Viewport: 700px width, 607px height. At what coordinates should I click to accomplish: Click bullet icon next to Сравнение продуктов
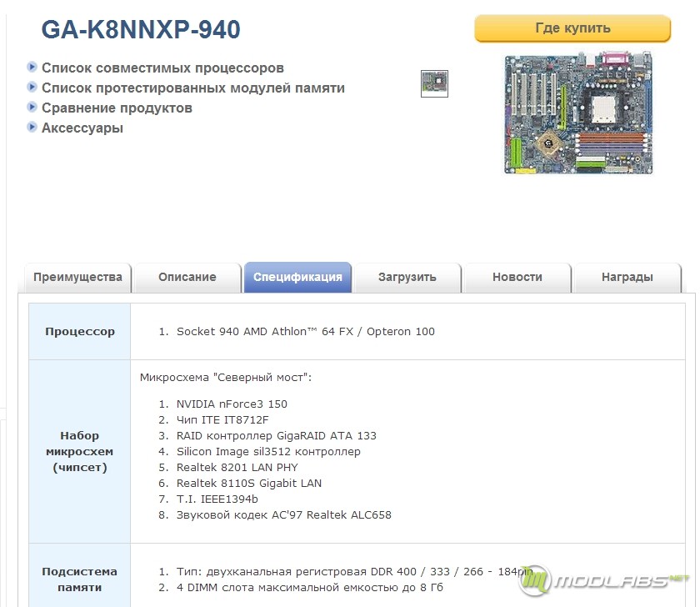click(x=32, y=107)
